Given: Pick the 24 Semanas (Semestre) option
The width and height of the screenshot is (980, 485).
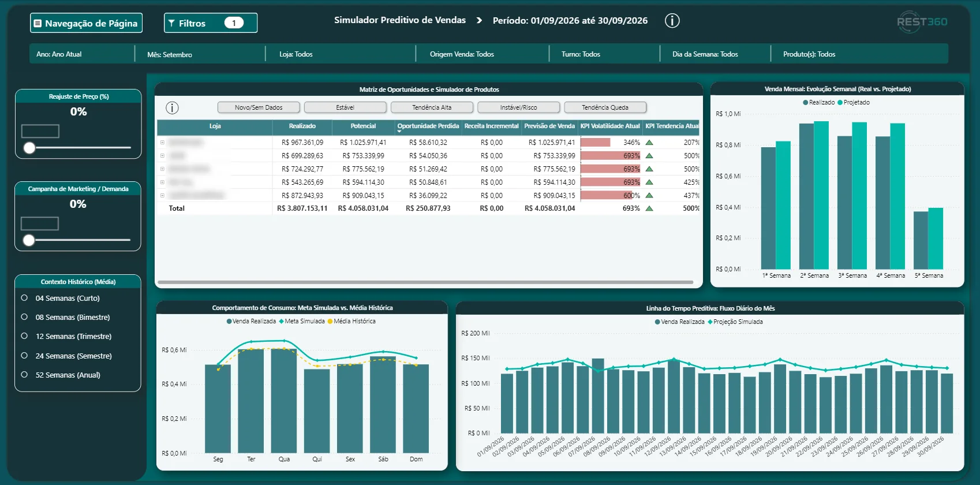Looking at the screenshot, I should point(24,356).
